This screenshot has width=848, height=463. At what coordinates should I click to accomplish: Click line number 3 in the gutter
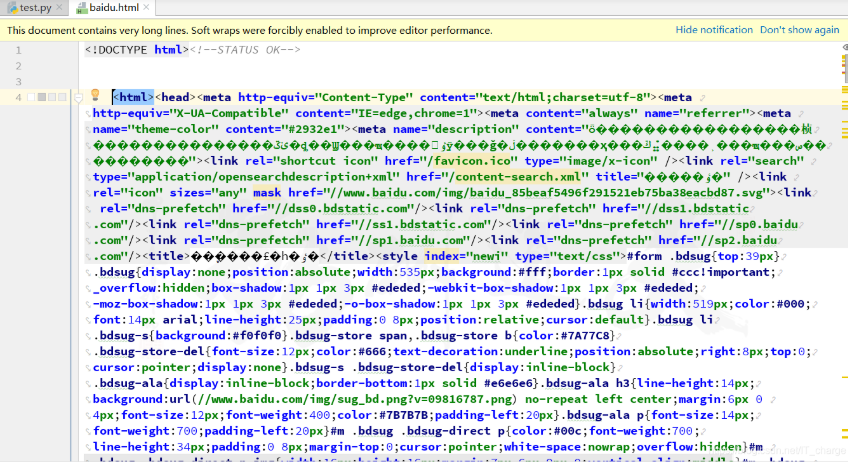pos(18,82)
